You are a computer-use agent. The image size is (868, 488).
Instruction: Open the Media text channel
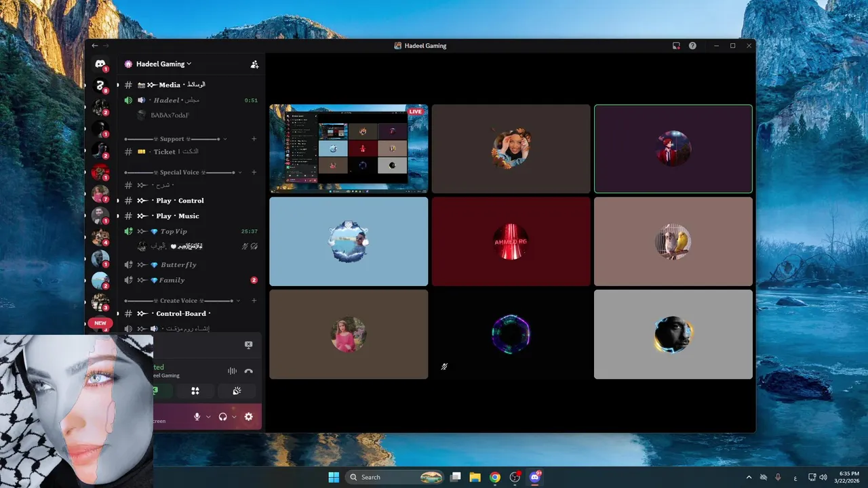[x=190, y=85]
